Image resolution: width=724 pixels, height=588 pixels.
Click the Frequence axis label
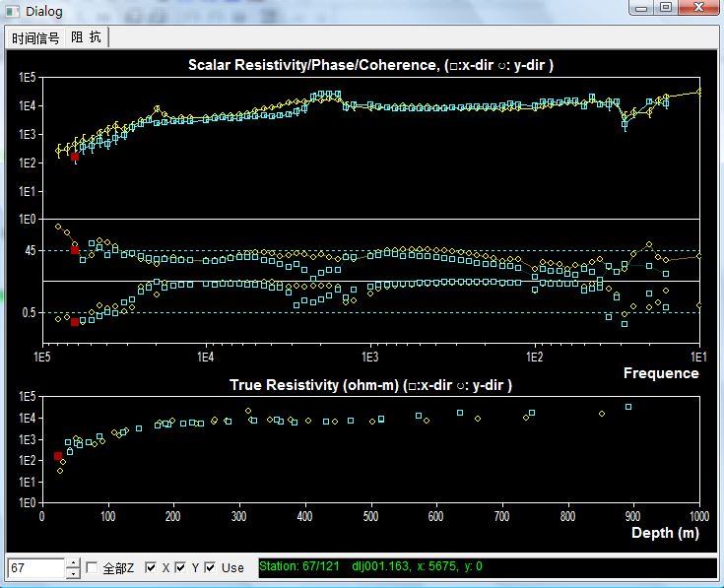coord(661,373)
